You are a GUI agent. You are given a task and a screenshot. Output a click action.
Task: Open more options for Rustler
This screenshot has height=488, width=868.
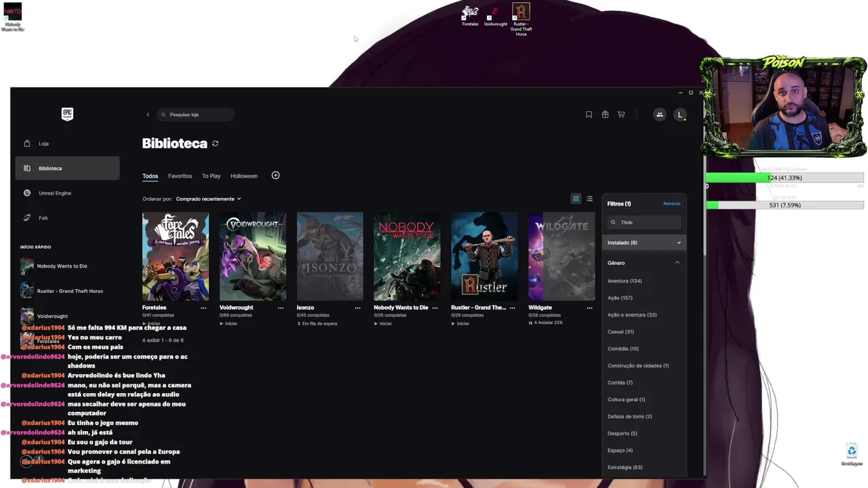512,308
